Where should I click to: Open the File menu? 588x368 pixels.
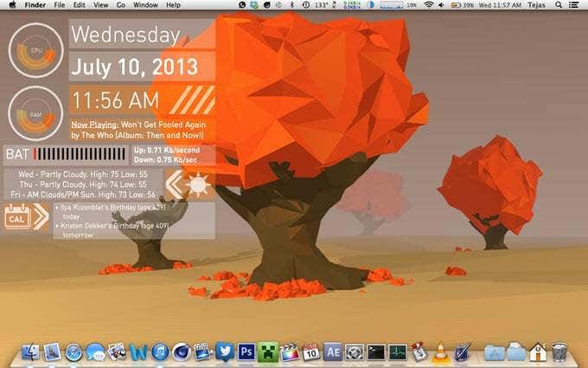60,5
